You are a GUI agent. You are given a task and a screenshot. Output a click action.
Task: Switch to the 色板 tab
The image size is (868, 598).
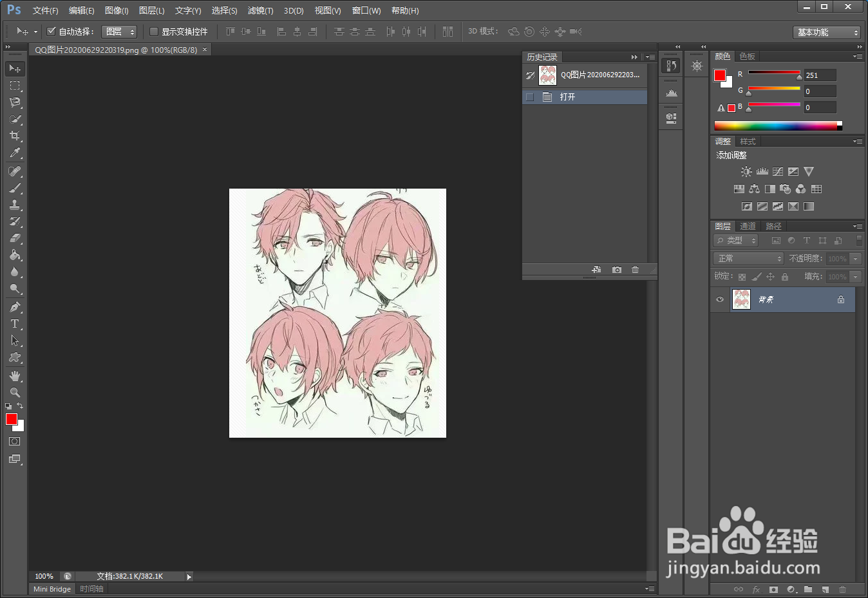[747, 57]
